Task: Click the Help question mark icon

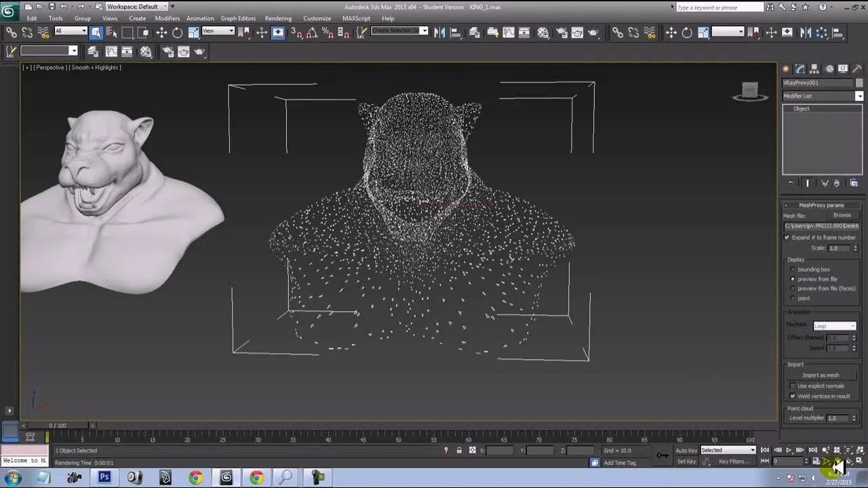Action: tap(823, 7)
